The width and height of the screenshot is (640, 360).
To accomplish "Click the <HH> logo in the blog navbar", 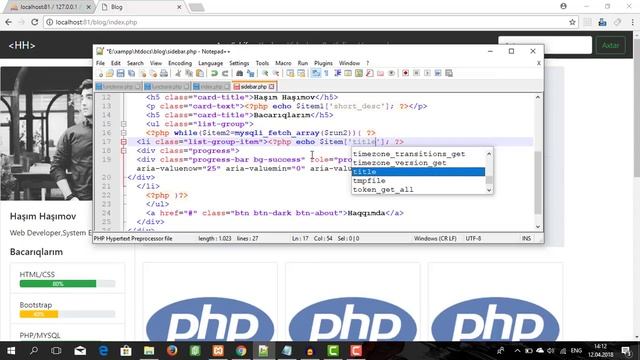I will pos(22,45).
